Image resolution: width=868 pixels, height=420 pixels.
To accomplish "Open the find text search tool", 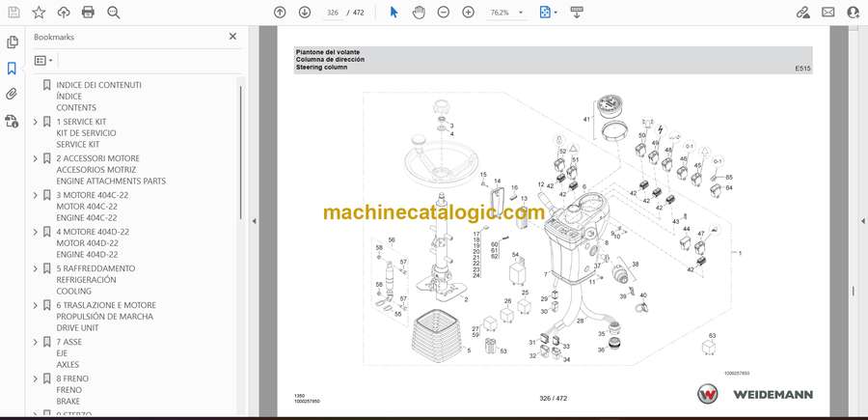I will [114, 13].
